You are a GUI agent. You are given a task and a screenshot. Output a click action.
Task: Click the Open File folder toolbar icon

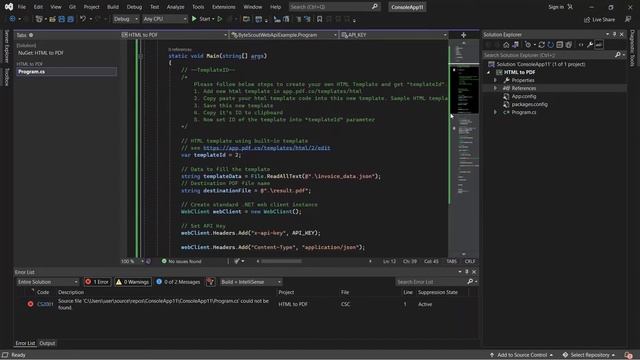click(52, 19)
